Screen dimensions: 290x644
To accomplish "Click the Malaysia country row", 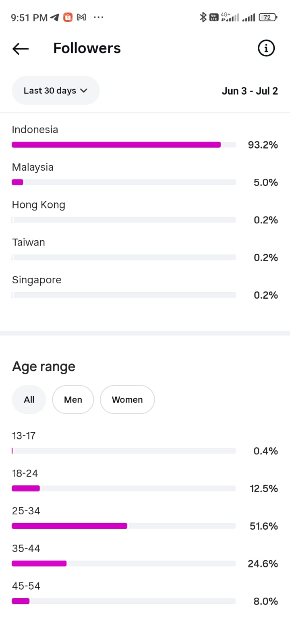I will tap(145, 175).
